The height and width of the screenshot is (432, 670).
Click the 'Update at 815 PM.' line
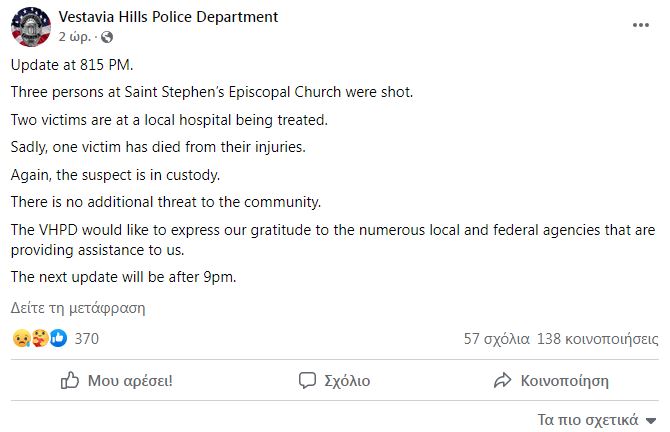pyautogui.click(x=72, y=65)
